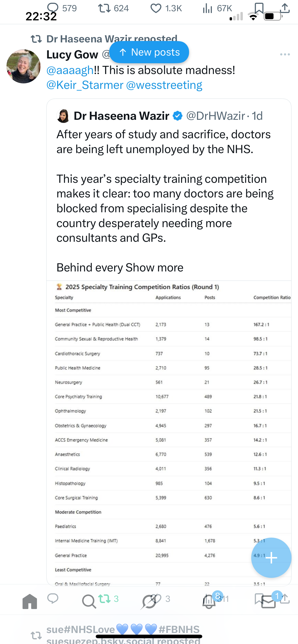Go to the Home tab

pos(30,601)
